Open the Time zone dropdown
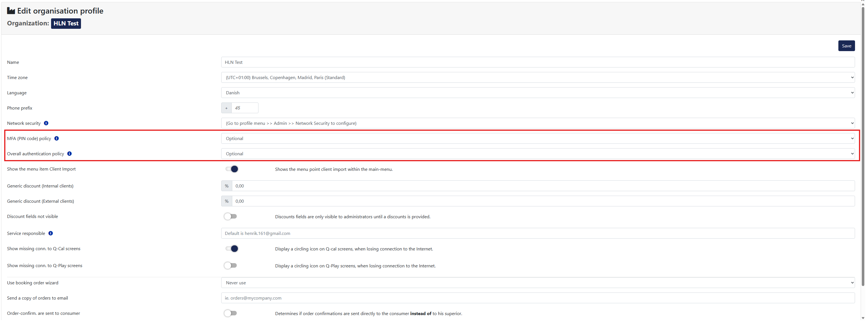This screenshot has width=868, height=323. pos(538,78)
